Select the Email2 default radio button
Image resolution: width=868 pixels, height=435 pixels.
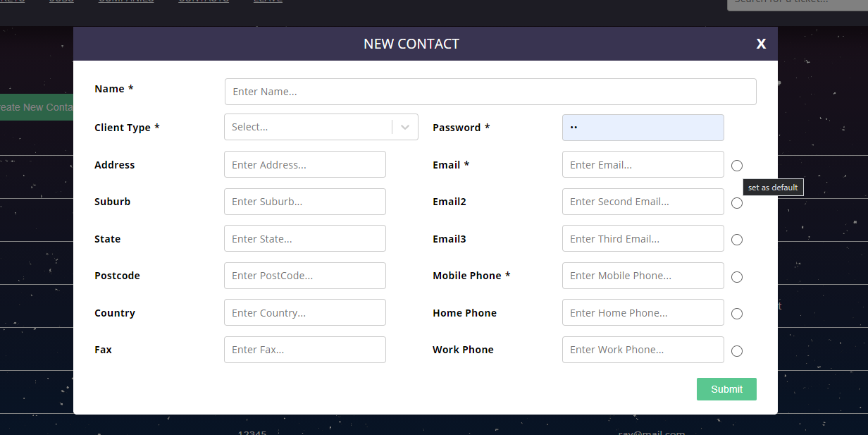(x=737, y=203)
